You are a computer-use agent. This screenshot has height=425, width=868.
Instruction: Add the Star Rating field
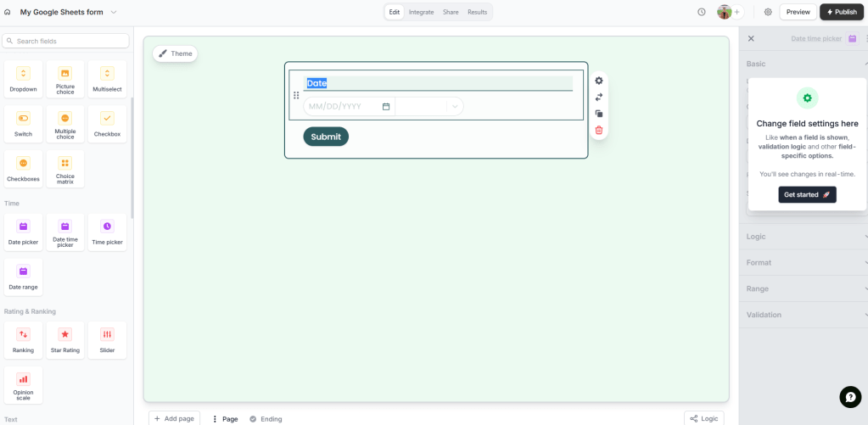point(65,339)
